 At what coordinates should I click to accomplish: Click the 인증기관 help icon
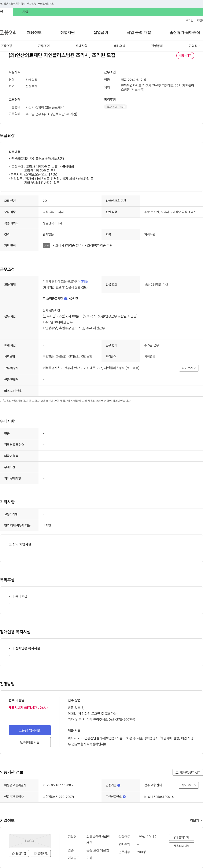coord(119,785)
